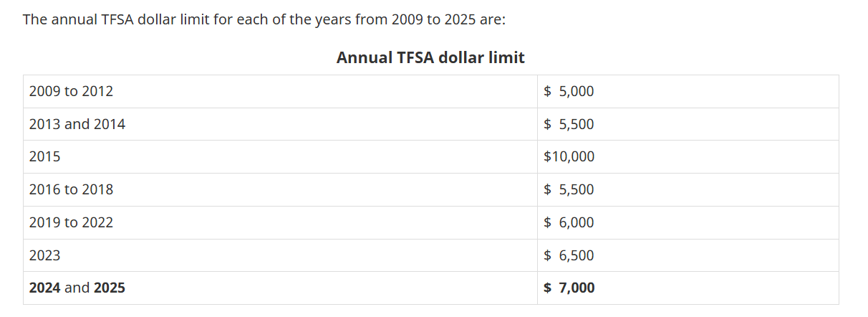Select the $6,500 limit amount

pyautogui.click(x=569, y=256)
